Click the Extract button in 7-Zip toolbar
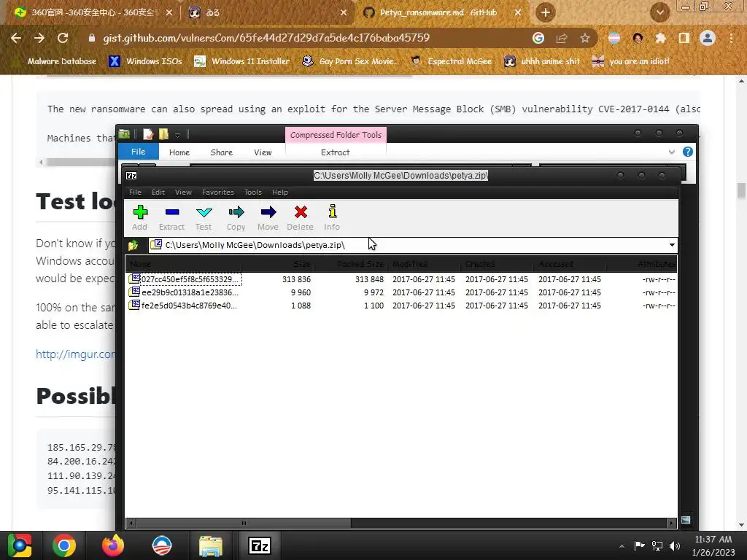Image resolution: width=747 pixels, height=560 pixels. (171, 217)
